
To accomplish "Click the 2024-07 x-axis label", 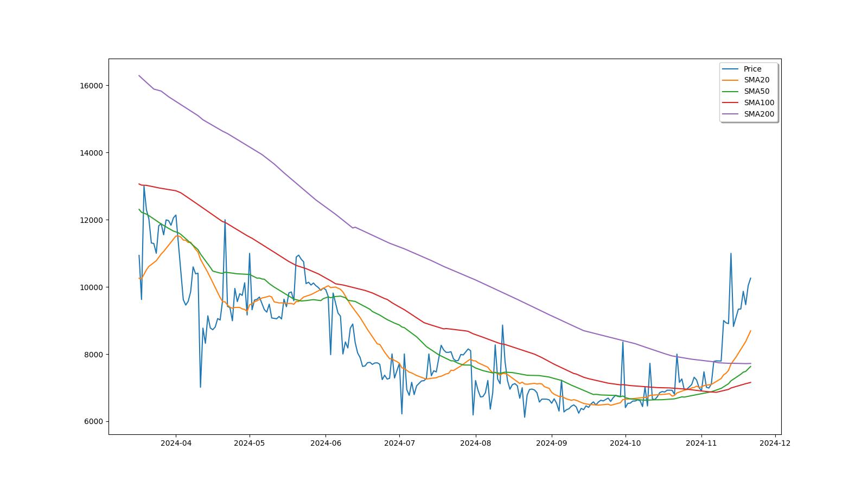I will coord(399,443).
